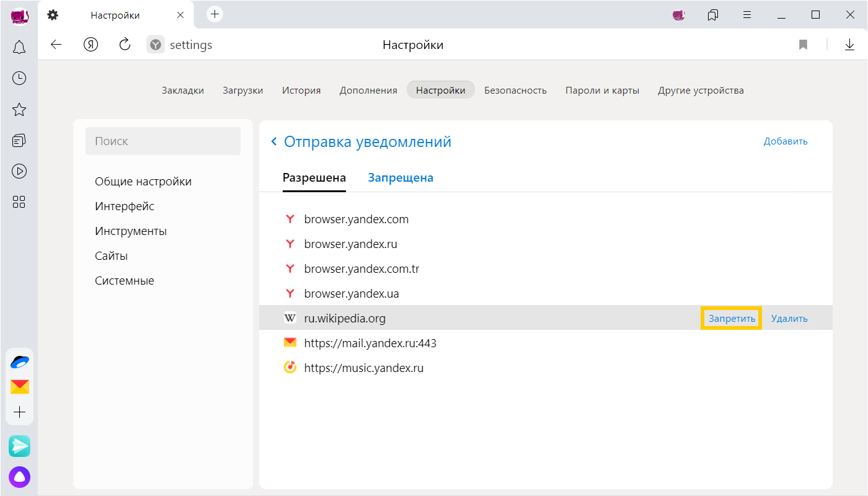Open Yandex Mail envelope in sidebar
Image resolution: width=868 pixels, height=496 pixels.
(20, 387)
